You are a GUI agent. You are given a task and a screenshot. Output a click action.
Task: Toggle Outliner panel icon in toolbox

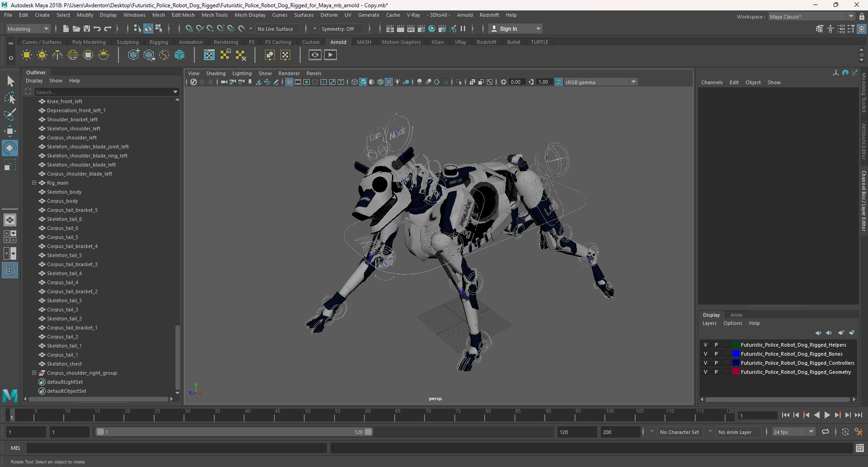point(10,271)
